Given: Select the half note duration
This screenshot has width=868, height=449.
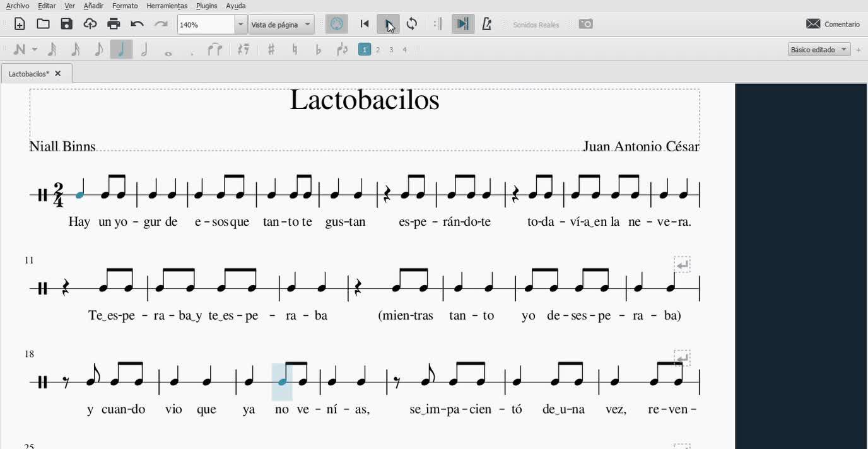Looking at the screenshot, I should pyautogui.click(x=144, y=49).
